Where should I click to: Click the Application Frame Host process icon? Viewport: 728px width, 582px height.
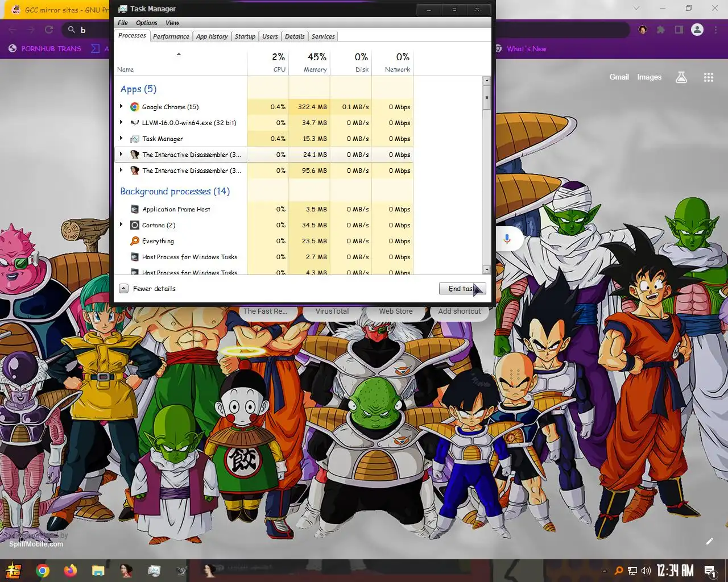135,209
